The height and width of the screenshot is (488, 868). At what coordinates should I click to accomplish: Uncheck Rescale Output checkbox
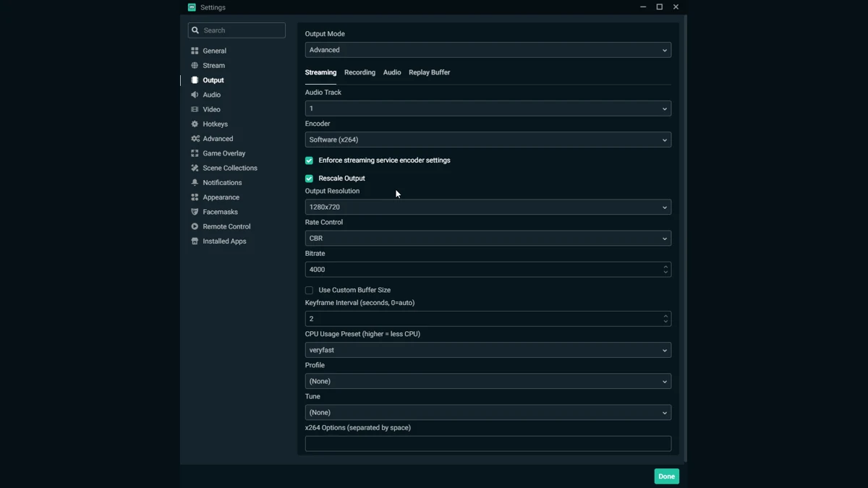(x=309, y=179)
